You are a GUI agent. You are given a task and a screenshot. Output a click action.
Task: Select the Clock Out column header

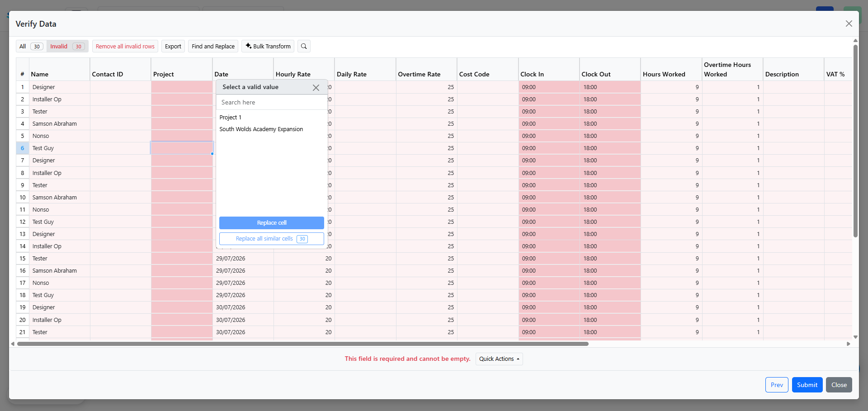(x=610, y=70)
